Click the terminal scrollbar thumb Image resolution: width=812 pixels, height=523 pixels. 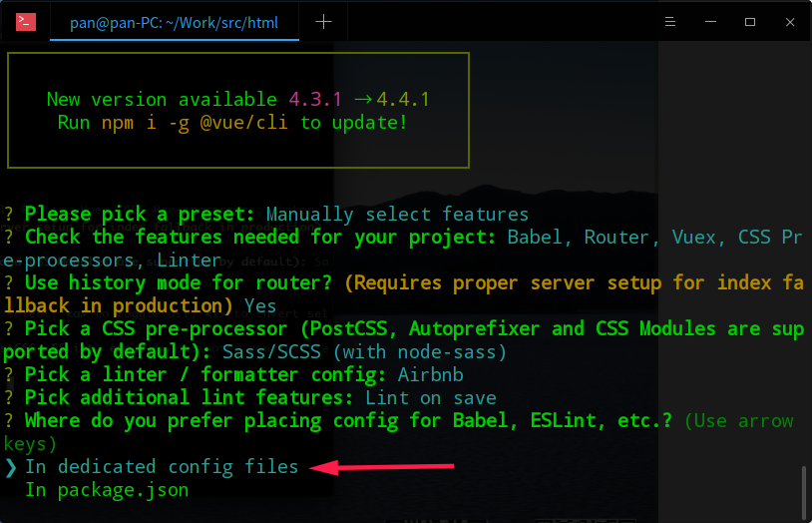803,489
